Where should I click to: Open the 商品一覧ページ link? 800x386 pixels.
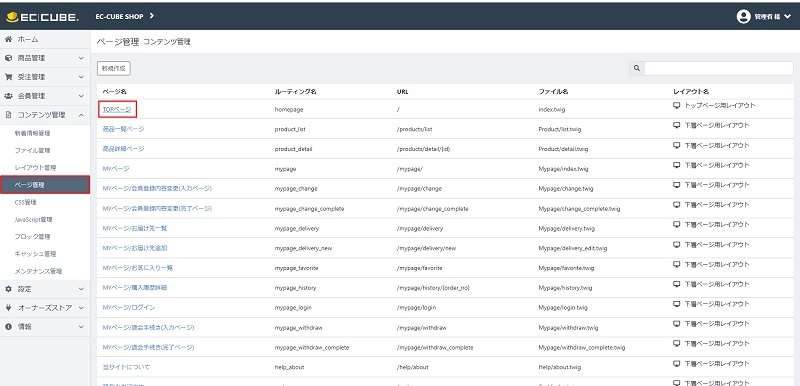[123, 129]
